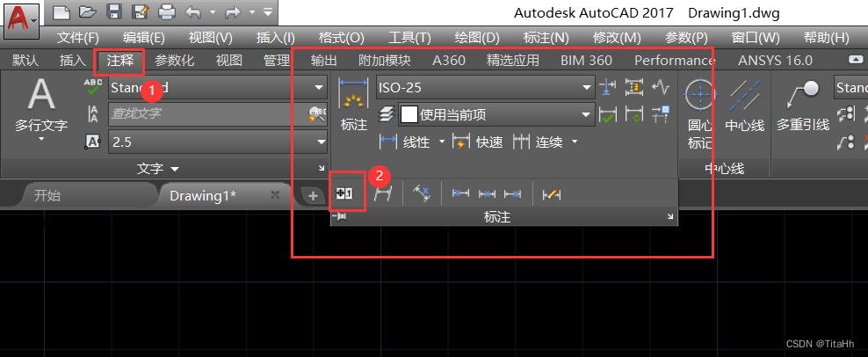
Task: Switch to the ANSYS 16.0 ribbon tab
Action: [x=775, y=61]
